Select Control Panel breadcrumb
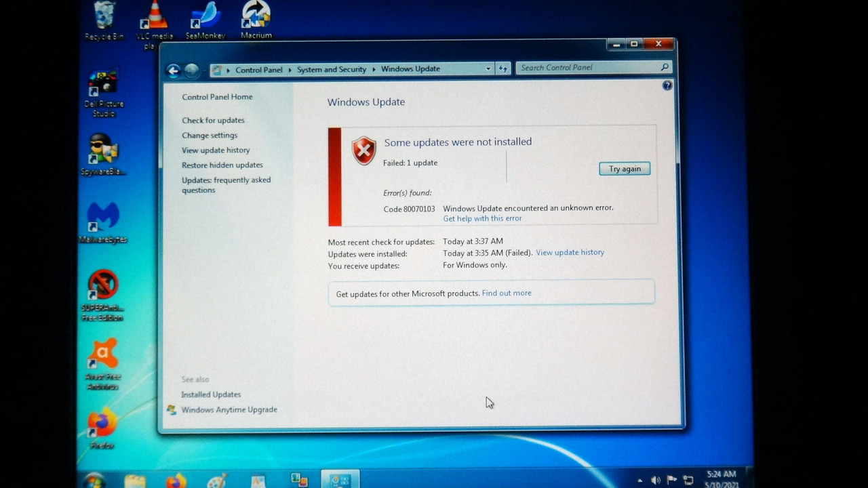 pos(258,70)
